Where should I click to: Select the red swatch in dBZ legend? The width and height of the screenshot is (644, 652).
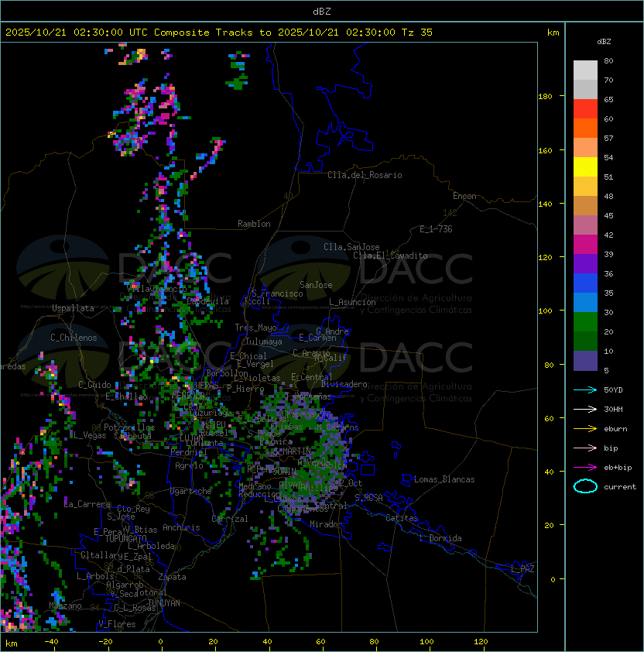tap(585, 109)
